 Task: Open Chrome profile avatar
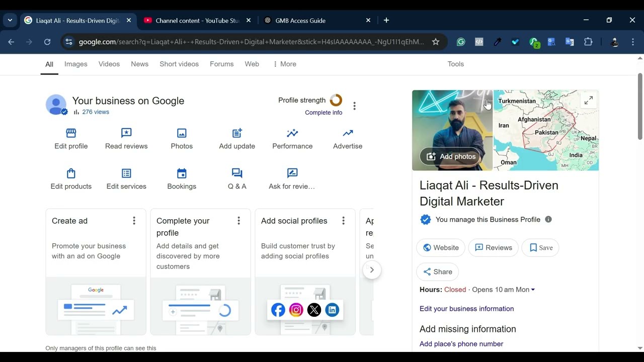coord(614,42)
